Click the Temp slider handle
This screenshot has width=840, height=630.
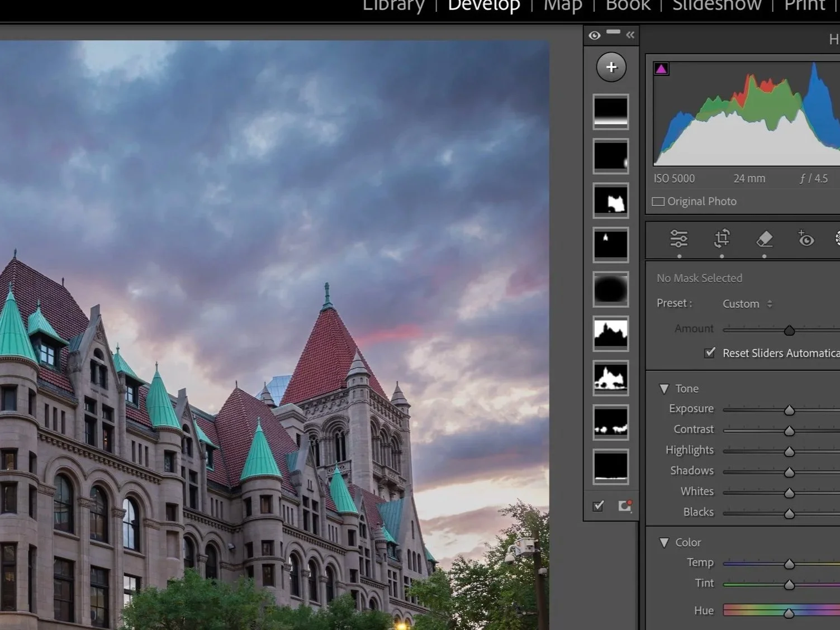tap(789, 564)
